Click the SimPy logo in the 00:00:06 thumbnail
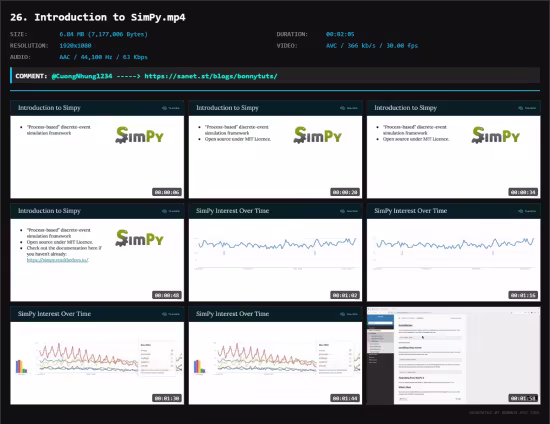The image size is (550, 424). pos(140,135)
